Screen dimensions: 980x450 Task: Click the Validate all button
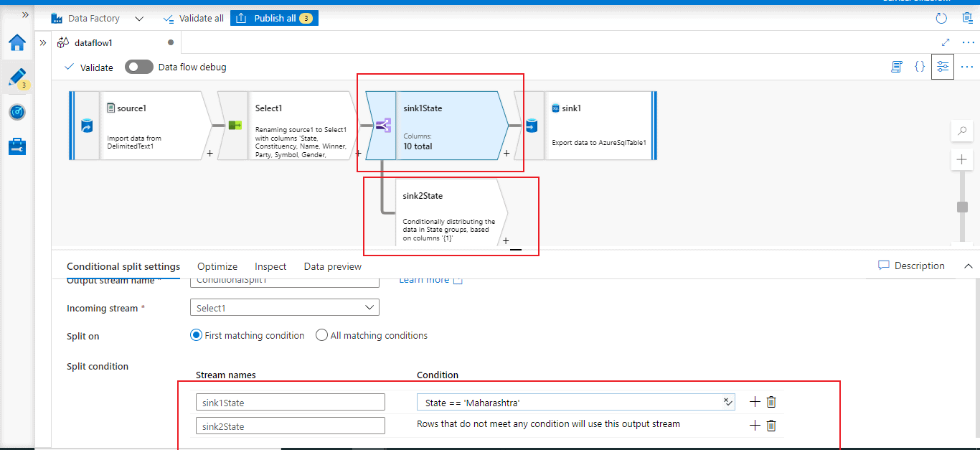[194, 18]
